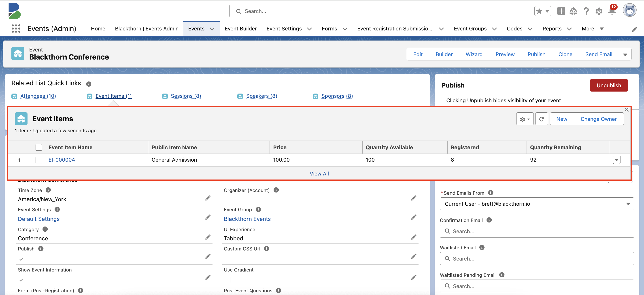The width and height of the screenshot is (644, 295).
Task: Expand the Event Groups nav dropdown
Action: (x=494, y=29)
